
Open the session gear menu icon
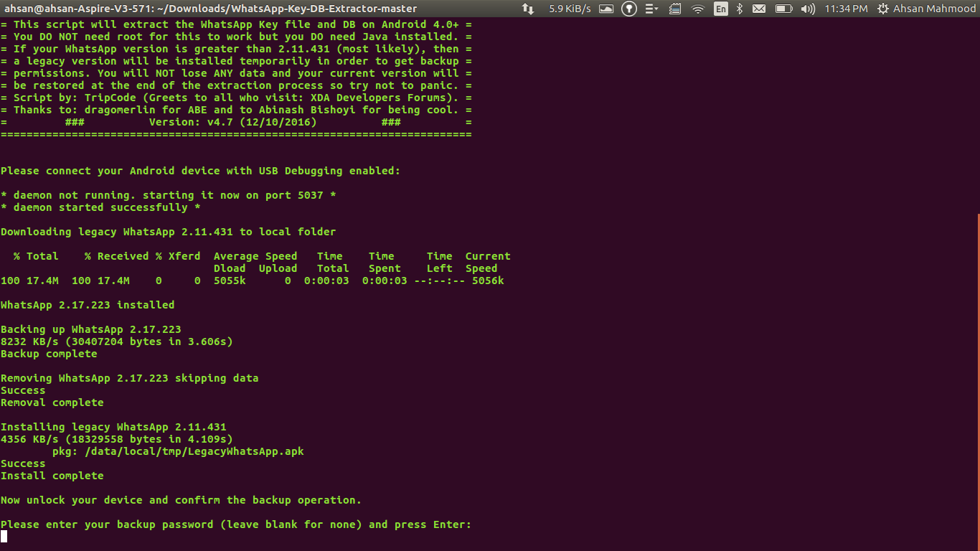[x=882, y=9]
